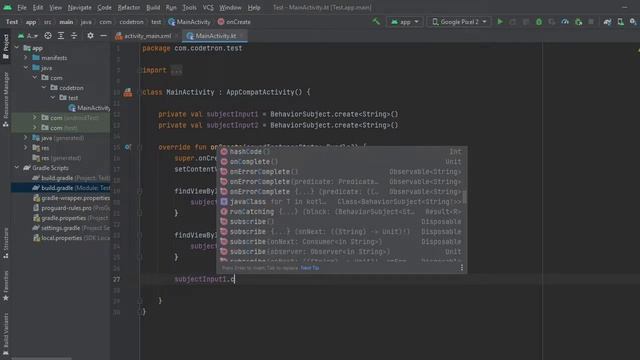
Task: Open the AVD Manager phone icon
Action: 620,22
